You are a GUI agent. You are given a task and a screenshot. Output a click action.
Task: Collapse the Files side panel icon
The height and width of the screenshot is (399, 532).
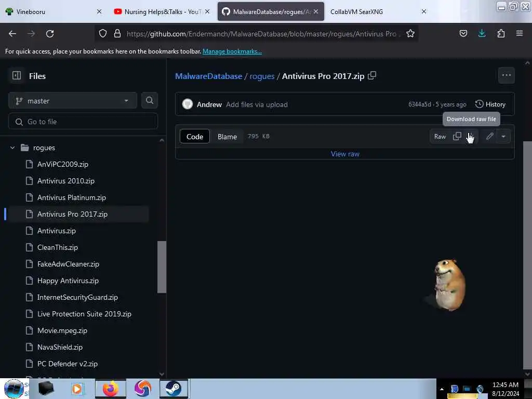(x=17, y=75)
